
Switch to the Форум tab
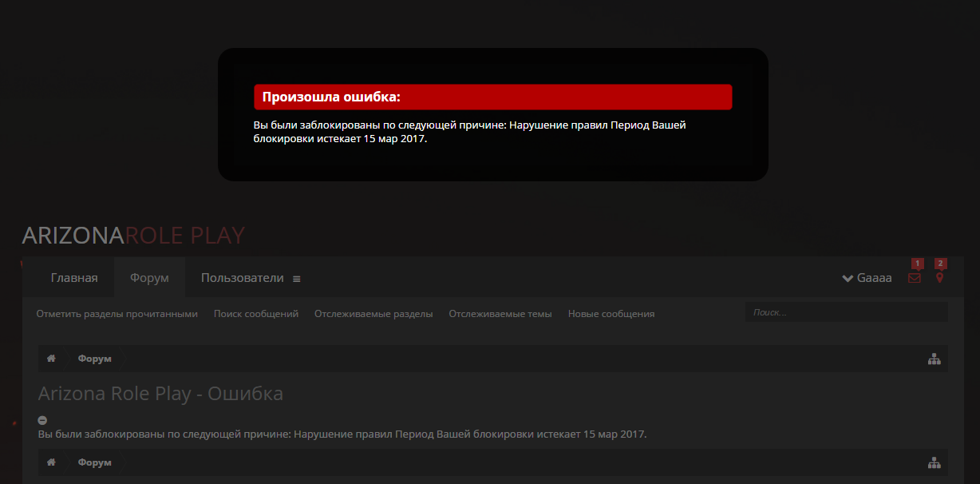149,278
